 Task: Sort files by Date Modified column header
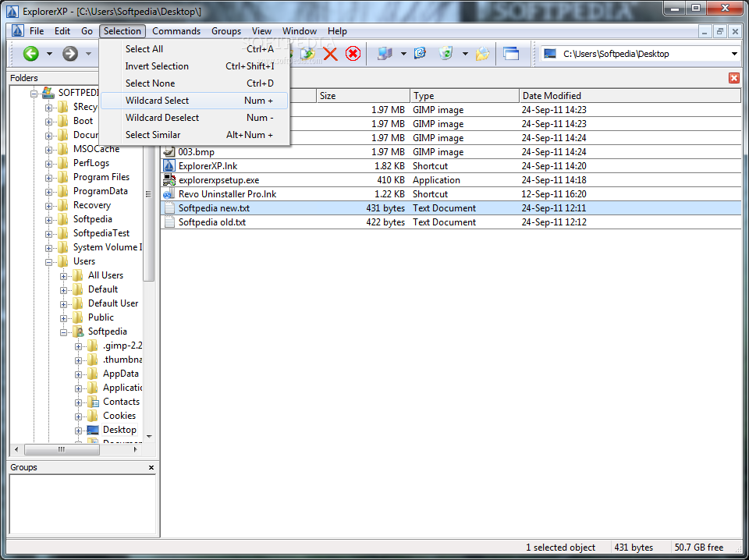(630, 96)
